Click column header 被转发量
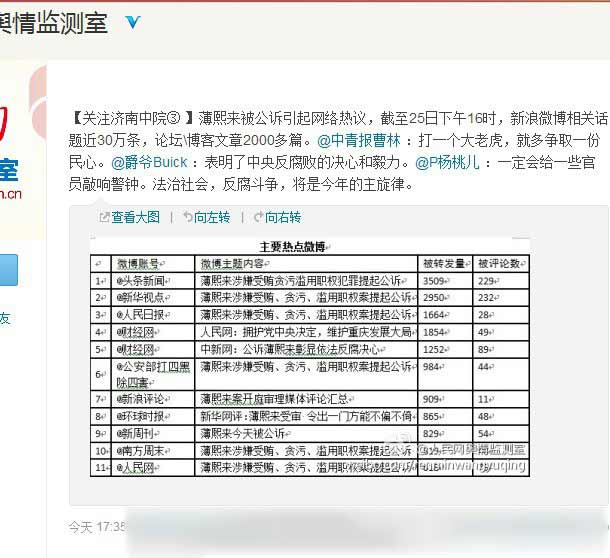610x558 pixels. click(444, 264)
